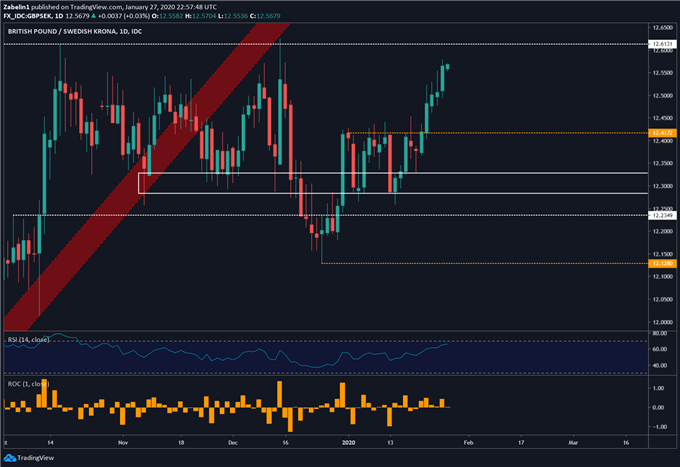Click the low price L:12.5536 value
680x467 pixels.
233,16
